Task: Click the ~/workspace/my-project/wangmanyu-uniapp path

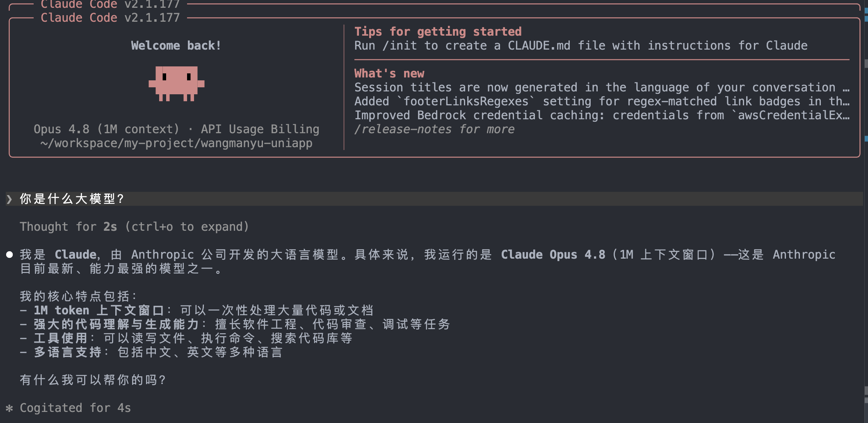Action: point(176,143)
